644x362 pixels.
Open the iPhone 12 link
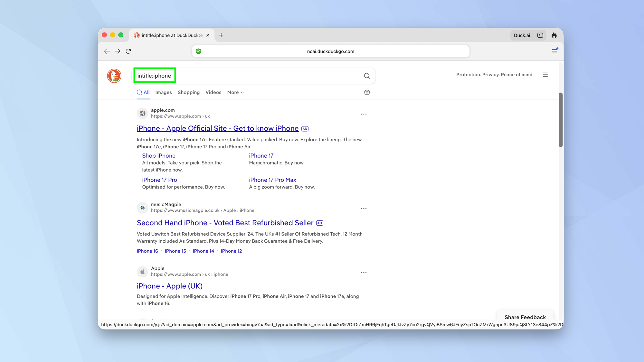coord(231,251)
